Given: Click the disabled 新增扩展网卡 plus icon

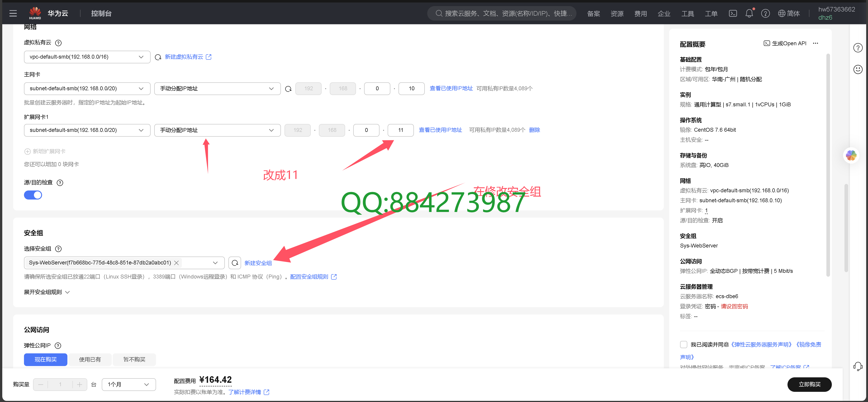Looking at the screenshot, I should click(x=27, y=152).
